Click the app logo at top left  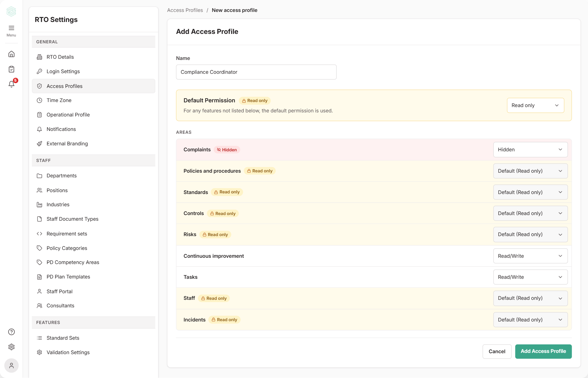coord(11,11)
